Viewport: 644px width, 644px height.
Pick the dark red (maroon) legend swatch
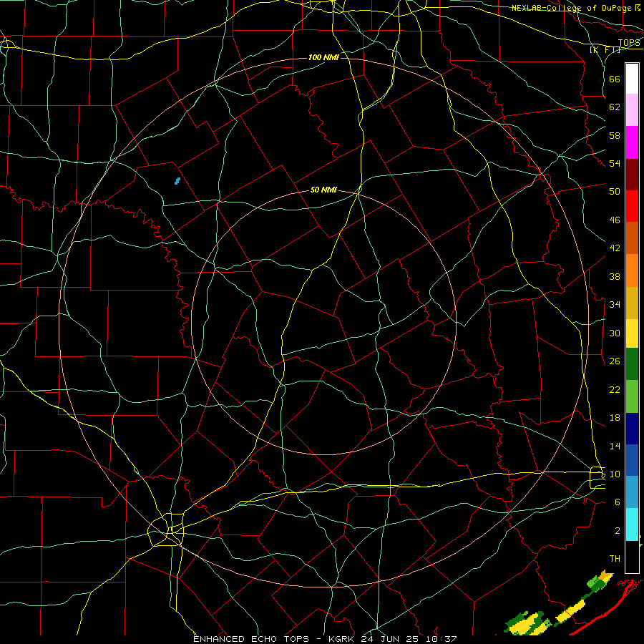(x=632, y=175)
